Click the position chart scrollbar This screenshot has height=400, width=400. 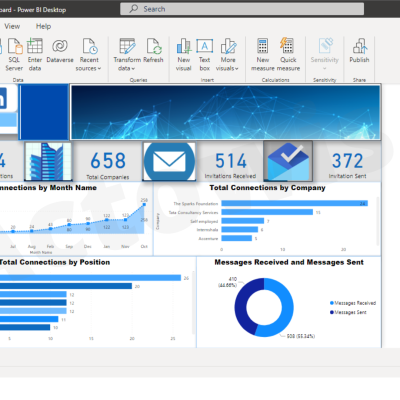coord(194,303)
